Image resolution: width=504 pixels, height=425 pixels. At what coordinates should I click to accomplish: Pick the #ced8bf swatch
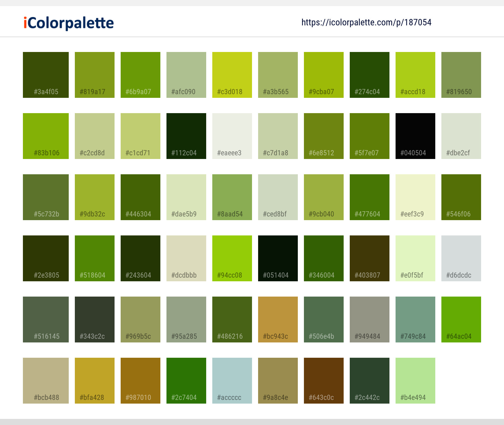point(278,197)
